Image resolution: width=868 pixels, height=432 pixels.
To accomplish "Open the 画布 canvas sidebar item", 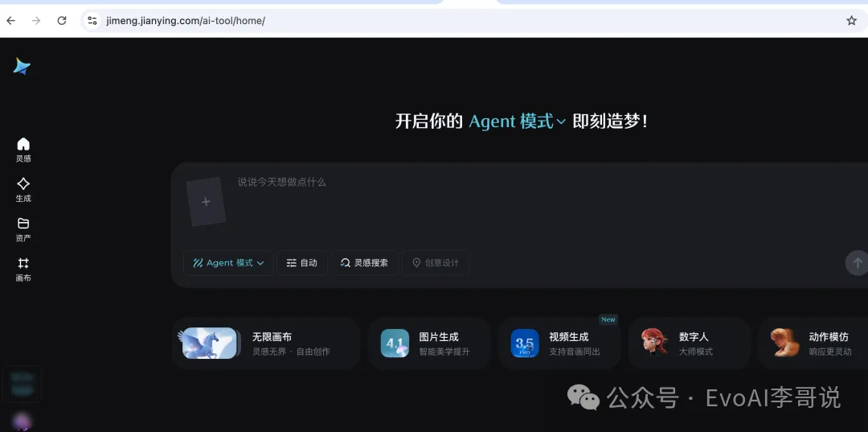I will [x=23, y=269].
